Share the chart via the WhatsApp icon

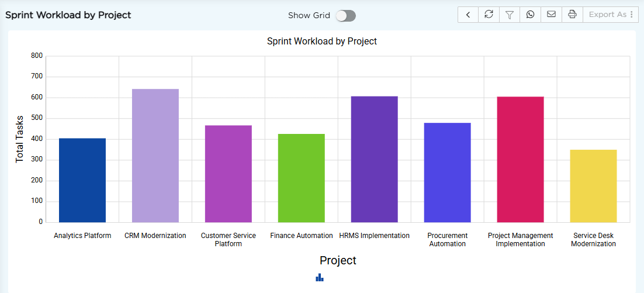tap(531, 15)
